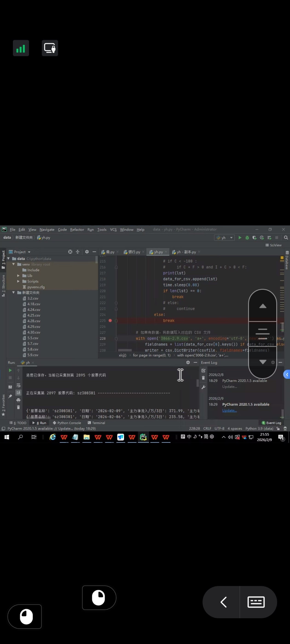This screenshot has height=644, width=290.
Task: Click the Locate/Select Opened File target icon
Action: coord(70,252)
